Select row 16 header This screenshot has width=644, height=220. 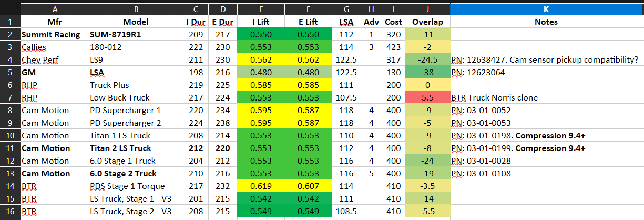tap(10, 212)
